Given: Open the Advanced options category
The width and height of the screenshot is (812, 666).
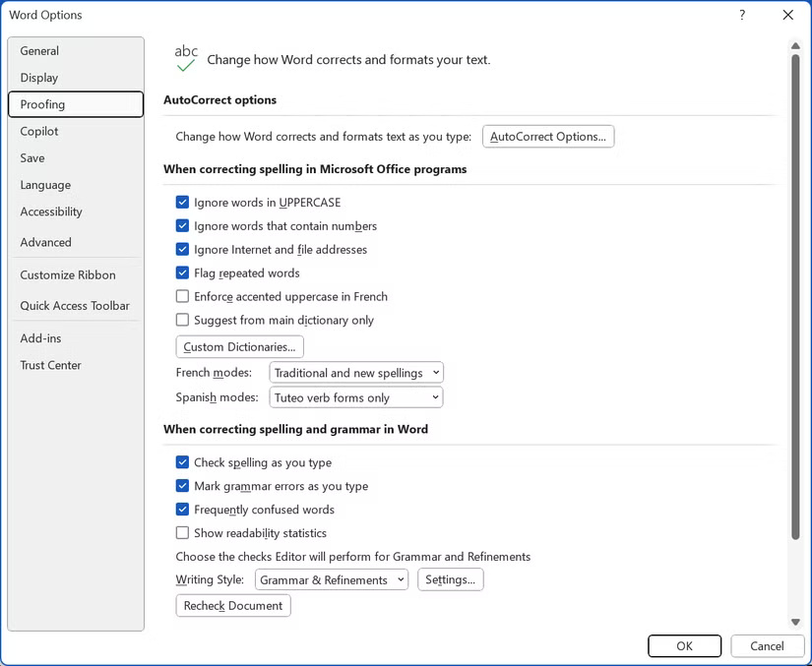Looking at the screenshot, I should pyautogui.click(x=45, y=242).
